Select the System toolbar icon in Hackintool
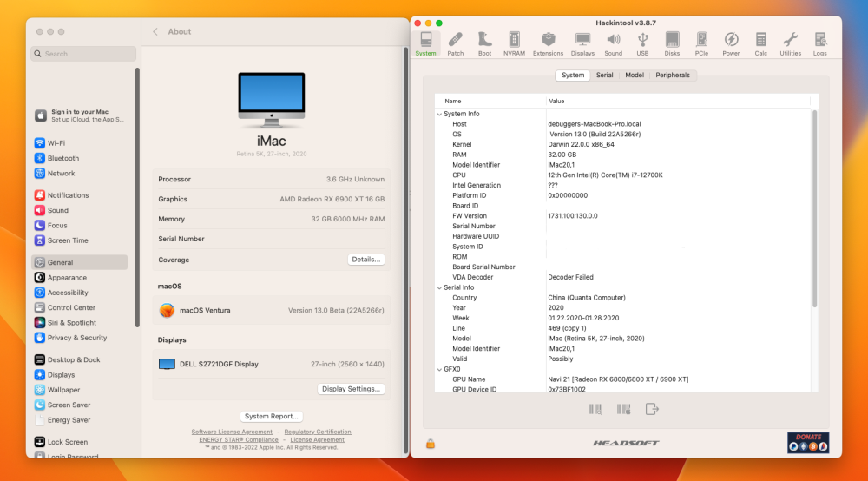Viewport: 868px width, 481px height. (x=425, y=43)
